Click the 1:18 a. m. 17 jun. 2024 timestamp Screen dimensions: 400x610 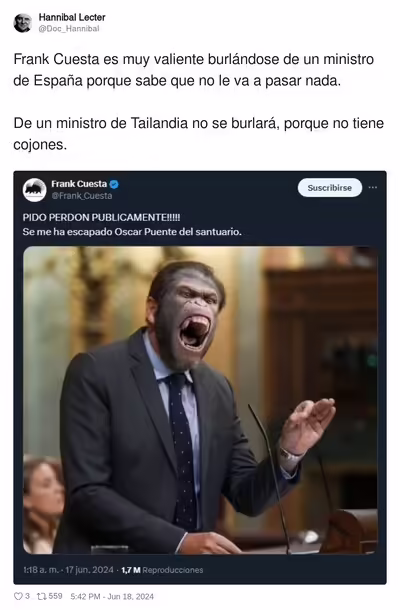(x=68, y=570)
